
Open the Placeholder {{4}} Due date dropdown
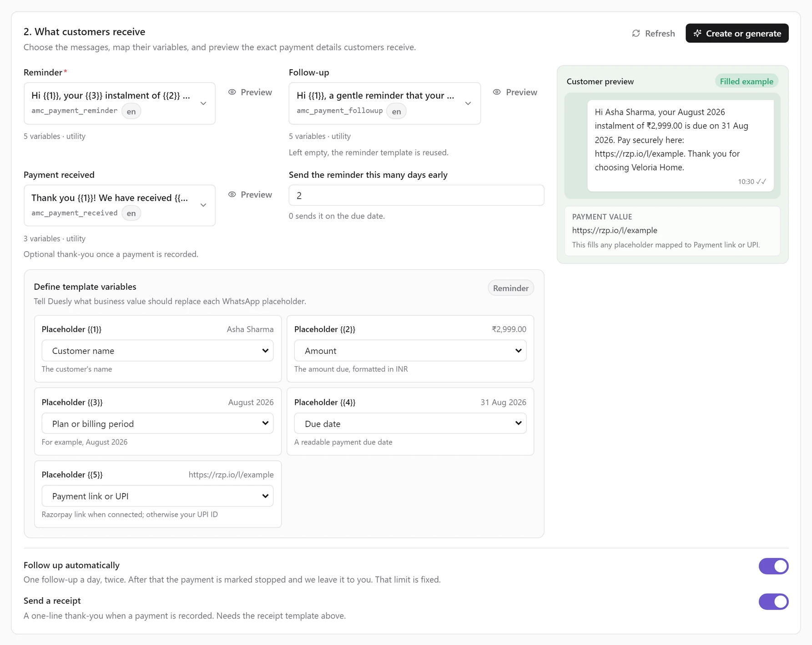[410, 423]
